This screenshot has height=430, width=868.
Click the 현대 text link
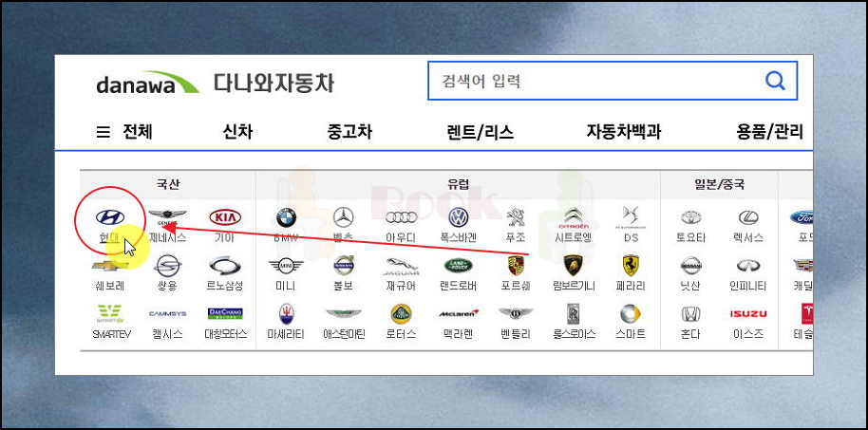[109, 238]
